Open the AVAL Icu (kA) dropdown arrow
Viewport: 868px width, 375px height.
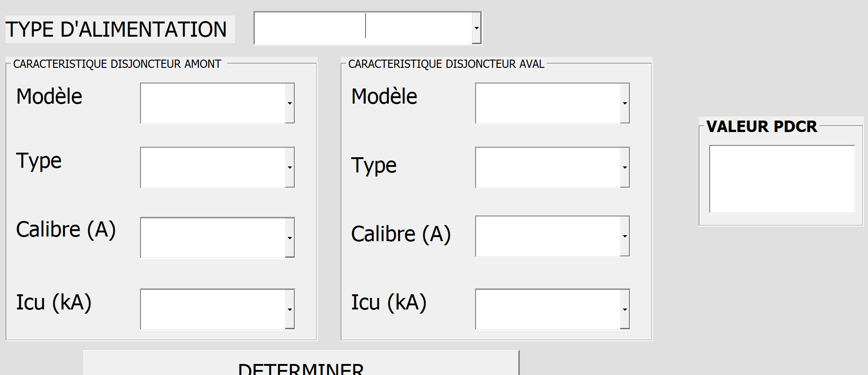point(625,309)
